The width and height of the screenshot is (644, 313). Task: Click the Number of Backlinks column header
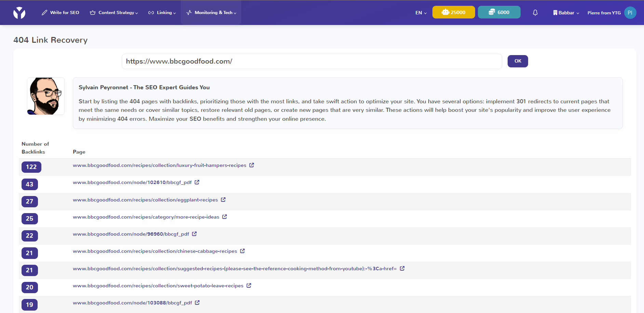(35, 148)
